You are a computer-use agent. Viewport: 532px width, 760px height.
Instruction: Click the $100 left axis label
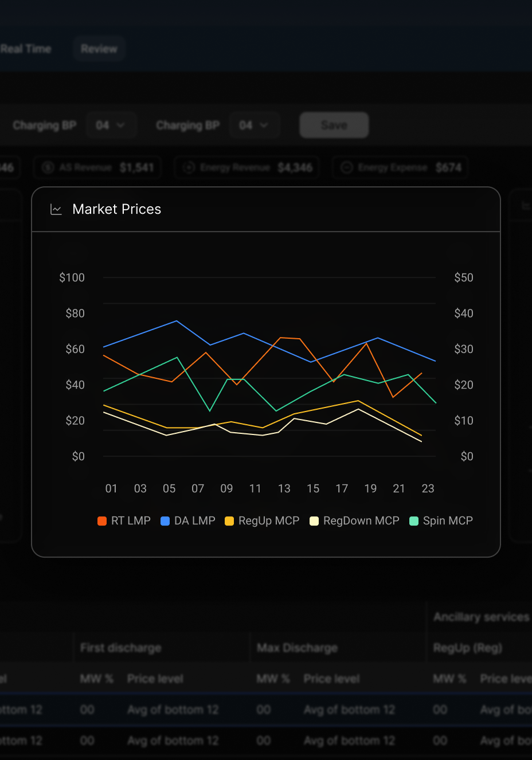click(x=72, y=277)
